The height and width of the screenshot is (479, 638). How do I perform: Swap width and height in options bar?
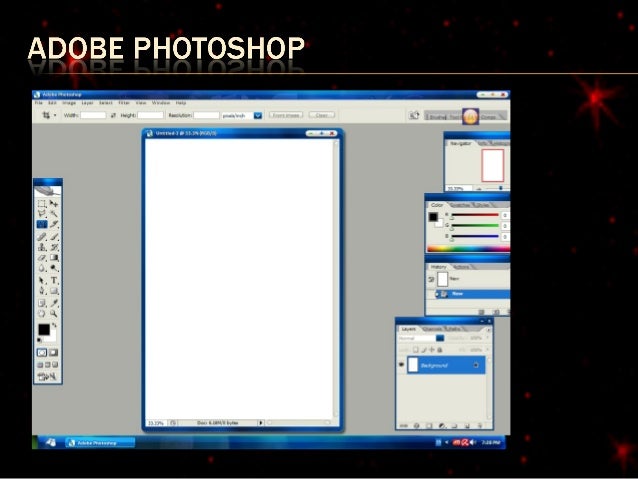pos(113,116)
